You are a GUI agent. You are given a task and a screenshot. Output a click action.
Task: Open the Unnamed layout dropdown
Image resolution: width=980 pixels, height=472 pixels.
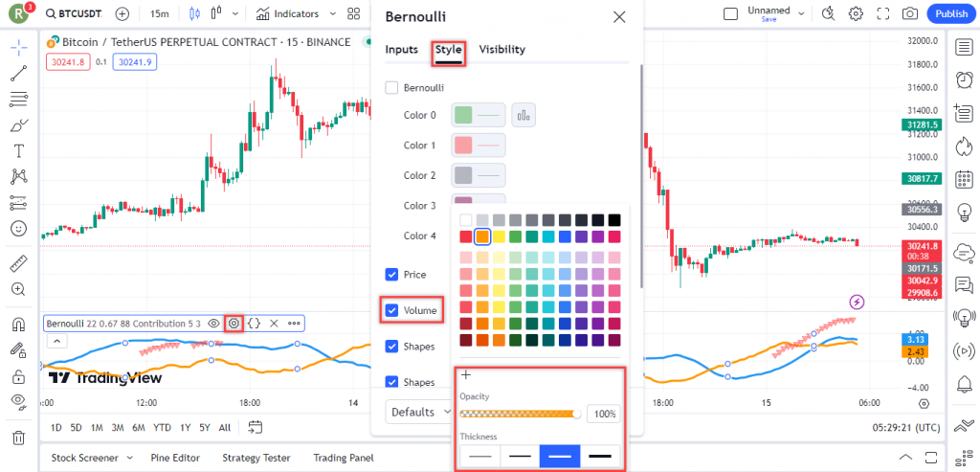pyautogui.click(x=801, y=13)
